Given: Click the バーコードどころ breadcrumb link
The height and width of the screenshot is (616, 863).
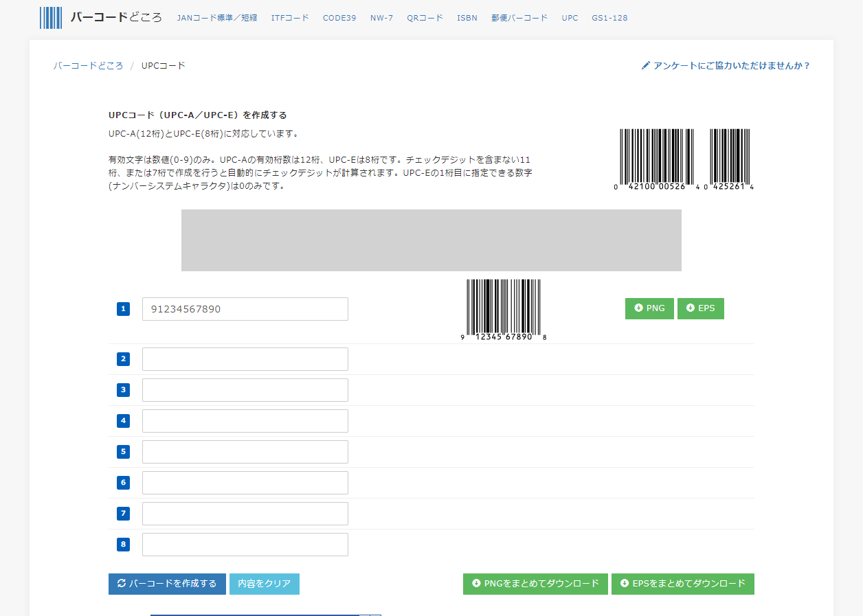Looking at the screenshot, I should 88,66.
